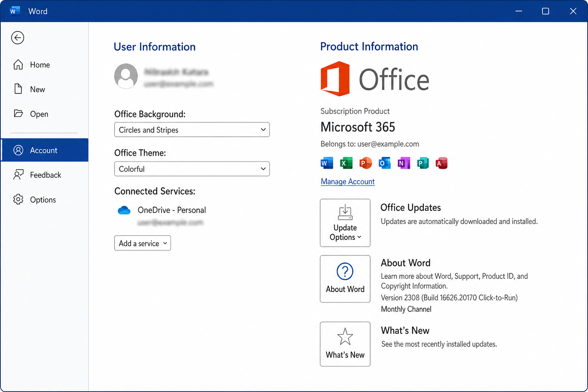588x392 pixels.
Task: Open Word Options from sidebar
Action: pos(44,199)
